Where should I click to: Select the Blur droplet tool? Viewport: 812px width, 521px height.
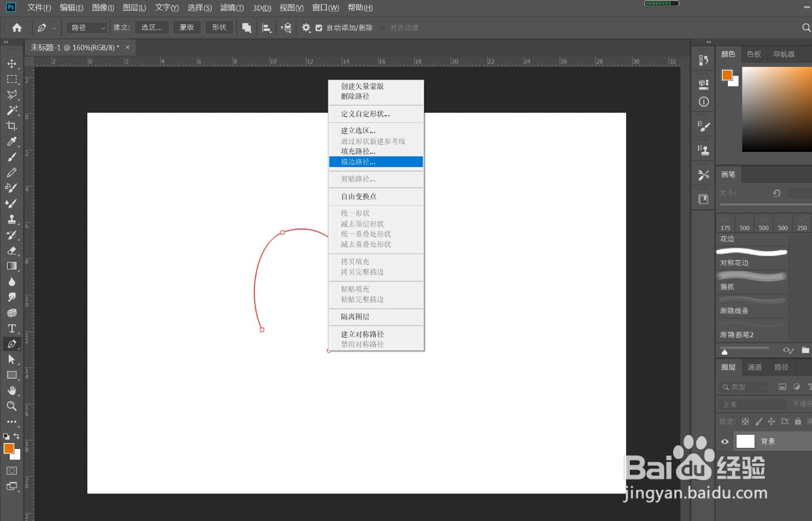click(12, 282)
